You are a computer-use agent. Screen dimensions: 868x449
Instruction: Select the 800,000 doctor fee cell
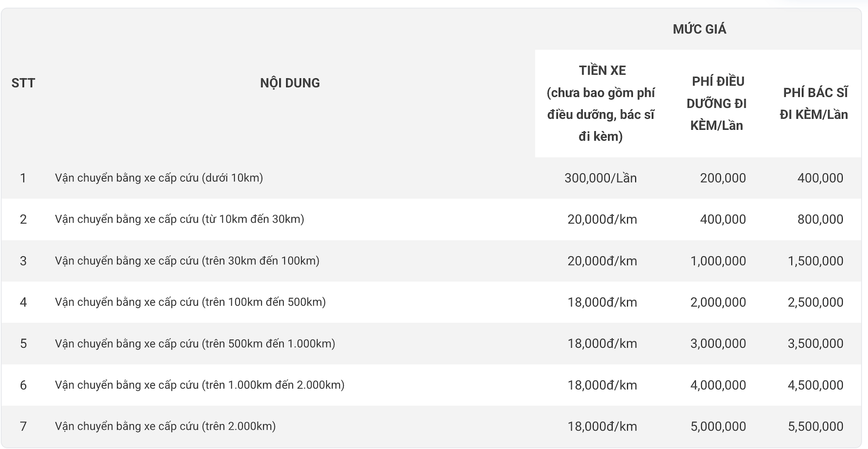[x=820, y=219]
